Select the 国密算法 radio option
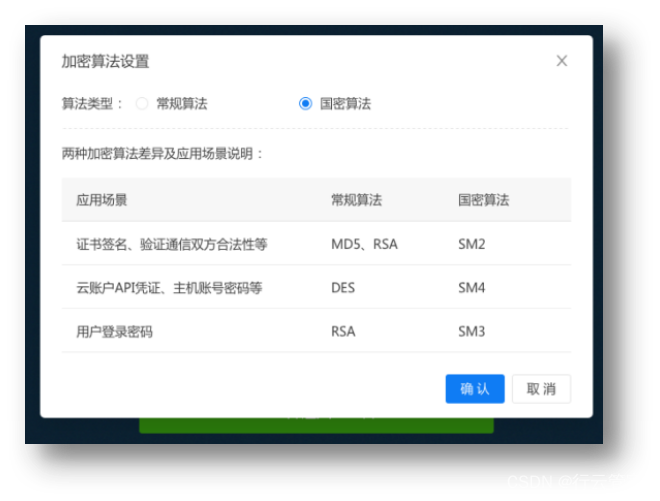Screen dimensions: 660x501 point(305,103)
